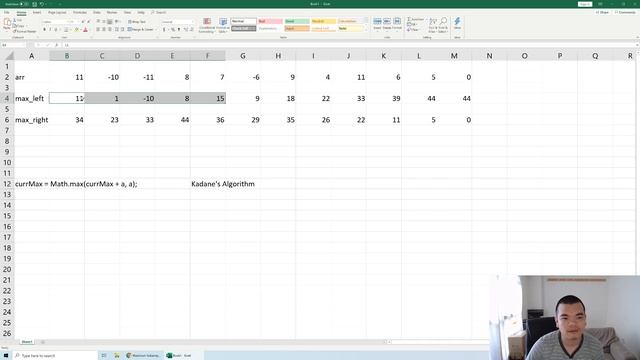Open the File tab
Screen dimensions: 640x360
tap(7, 13)
